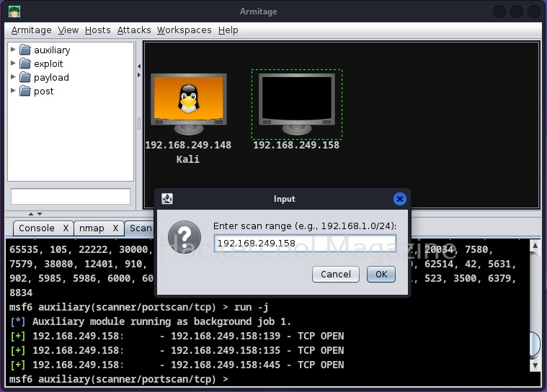
Task: Click the 'auxiliary' tree label
Action: pyautogui.click(x=52, y=50)
